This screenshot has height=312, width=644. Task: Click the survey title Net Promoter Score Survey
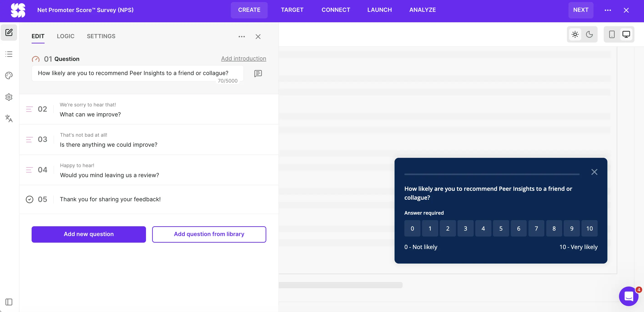click(86, 10)
